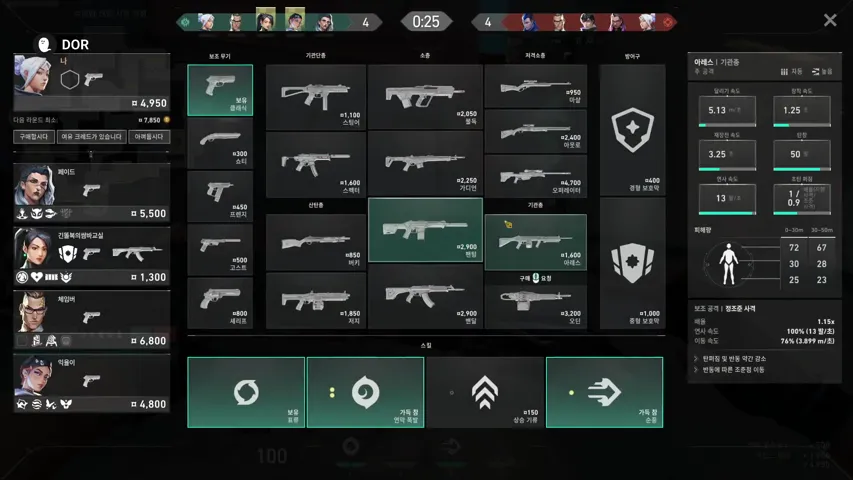Select the Ares (아레스) machine gun card

pos(535,242)
